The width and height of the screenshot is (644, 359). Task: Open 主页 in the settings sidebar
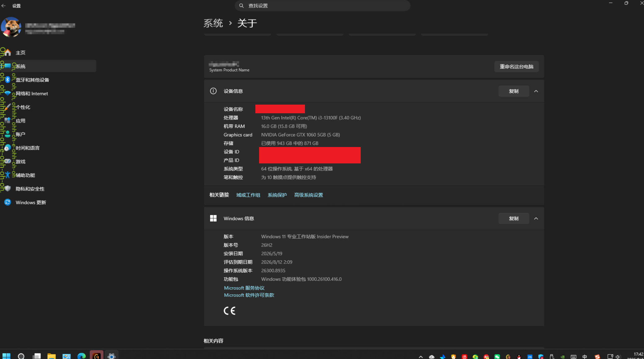coord(48,53)
